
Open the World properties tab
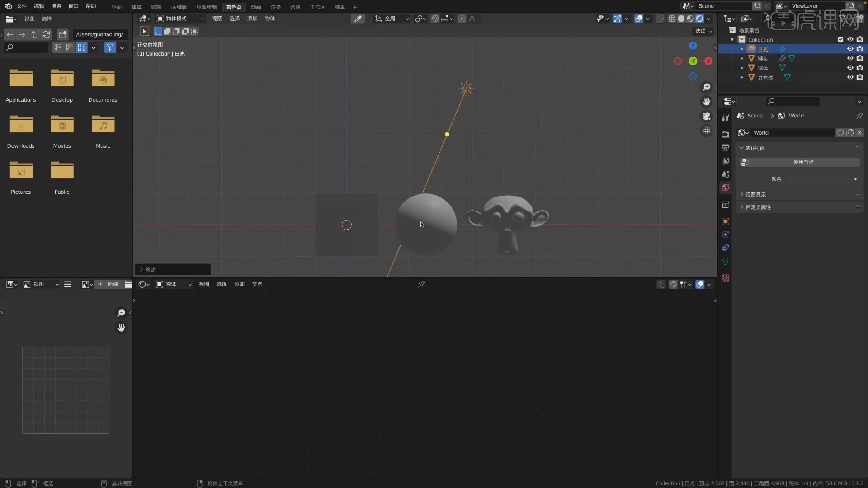726,188
